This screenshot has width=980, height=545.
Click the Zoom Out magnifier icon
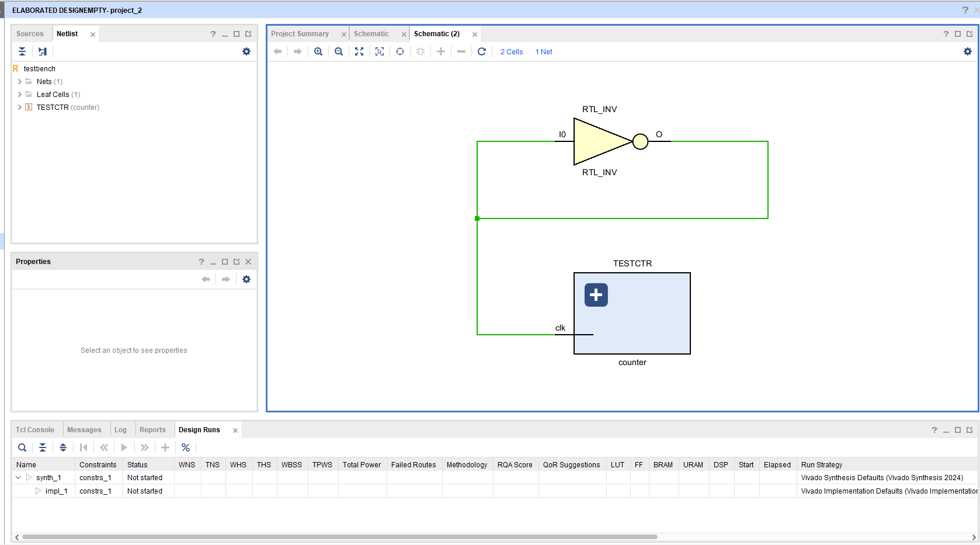(x=339, y=51)
